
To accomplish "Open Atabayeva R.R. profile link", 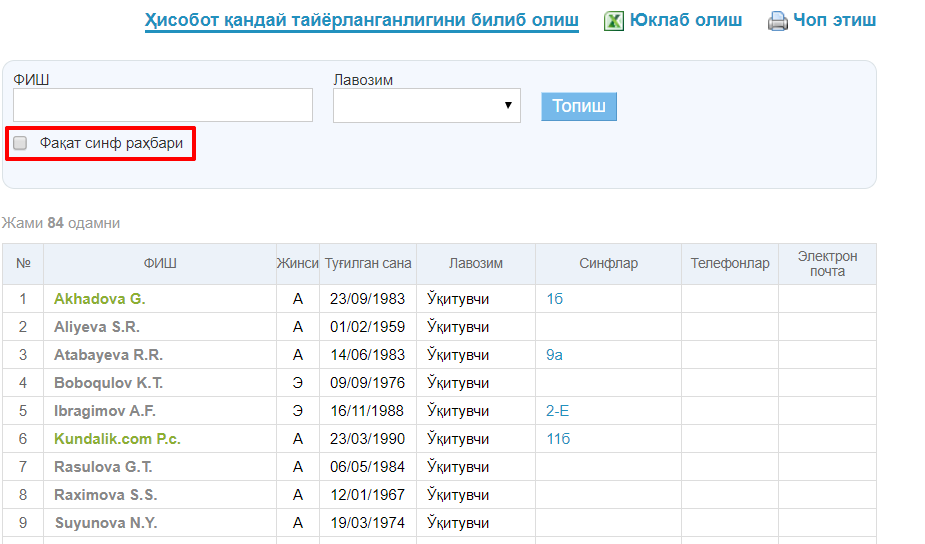I will (x=108, y=355).
